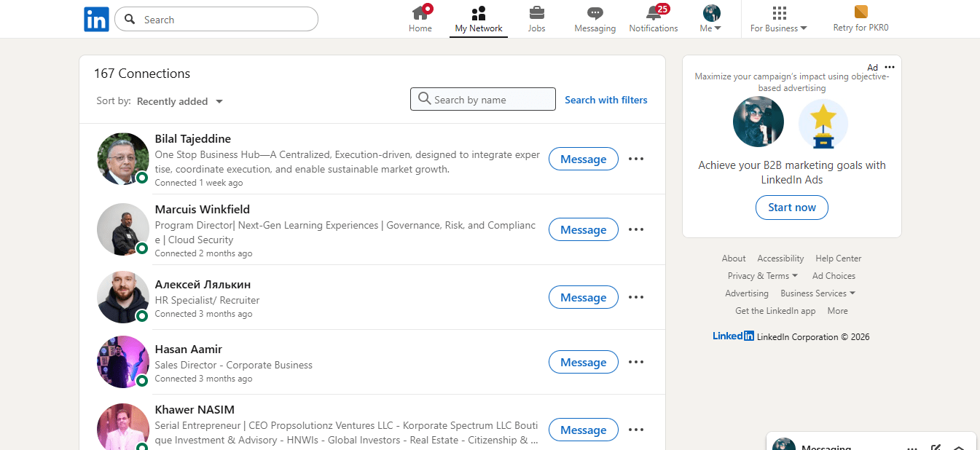
Task: Expand the Privacy & Terms dropdown
Action: point(763,275)
